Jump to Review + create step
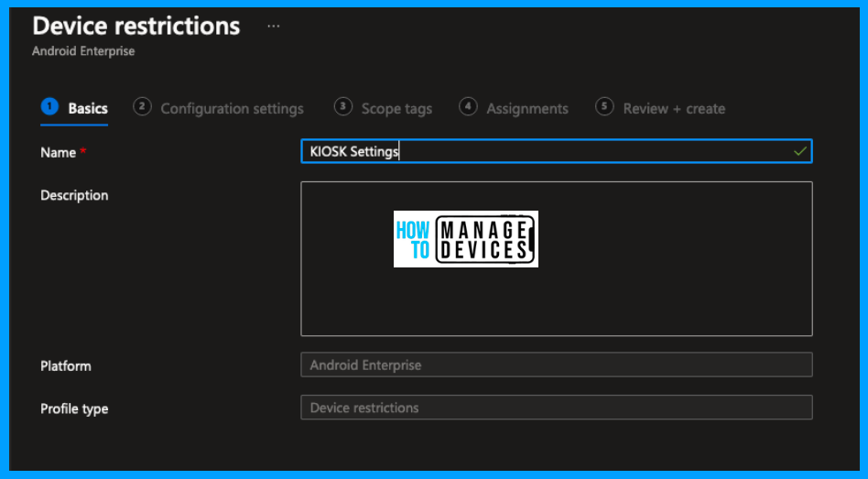Screen dimensions: 868x479 tap(660, 108)
